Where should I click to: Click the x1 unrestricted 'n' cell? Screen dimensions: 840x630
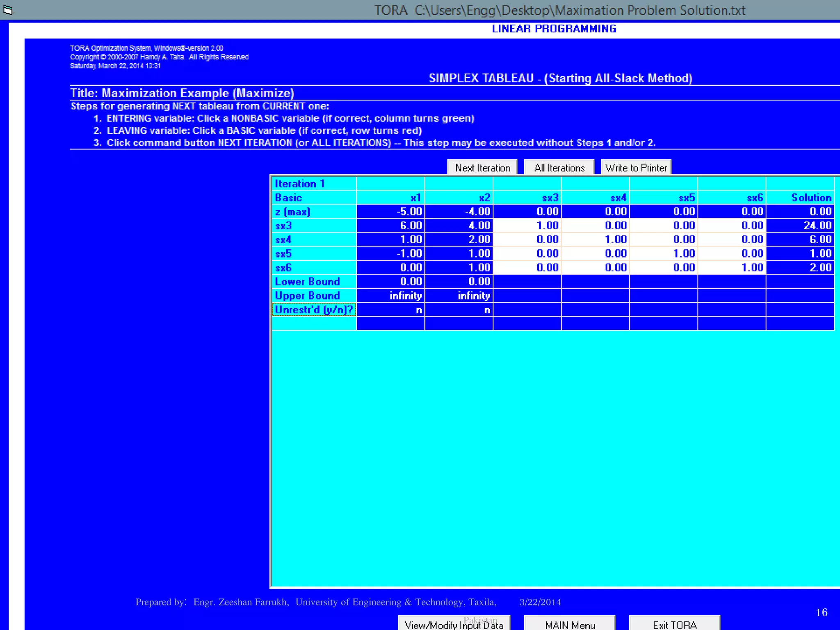point(391,310)
